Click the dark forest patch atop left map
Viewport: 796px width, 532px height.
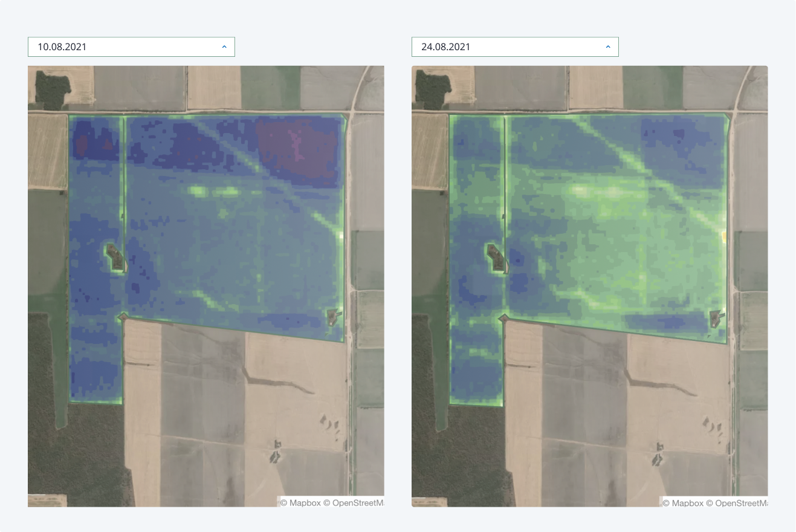pyautogui.click(x=53, y=89)
